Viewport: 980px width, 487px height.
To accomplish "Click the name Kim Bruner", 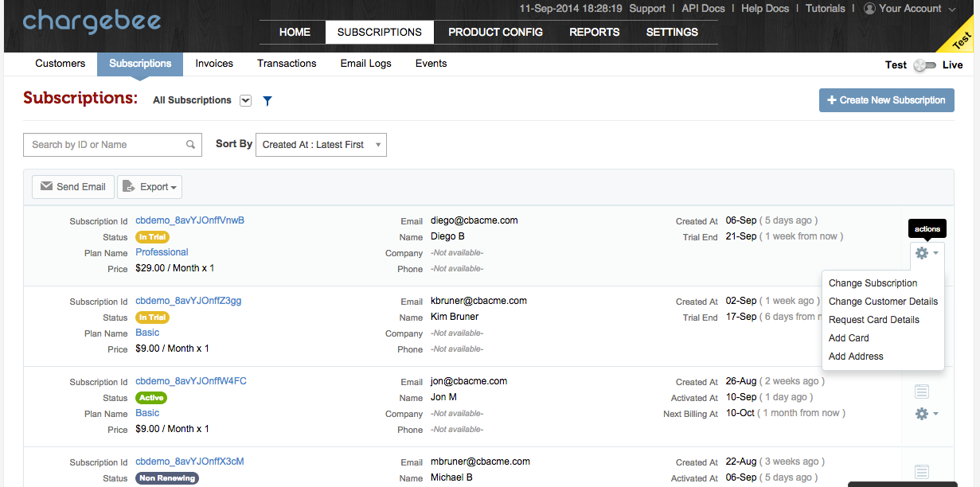I will [455, 317].
